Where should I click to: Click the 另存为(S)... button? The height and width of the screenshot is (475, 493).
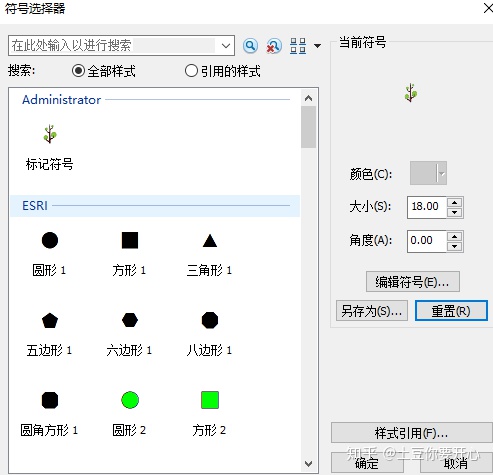tap(372, 311)
